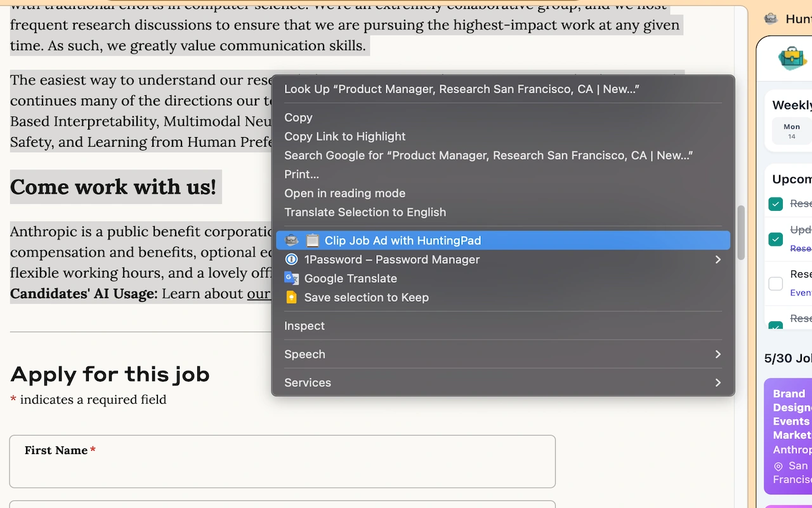Select Copy Link to Highlight
This screenshot has height=508, width=812.
click(344, 136)
